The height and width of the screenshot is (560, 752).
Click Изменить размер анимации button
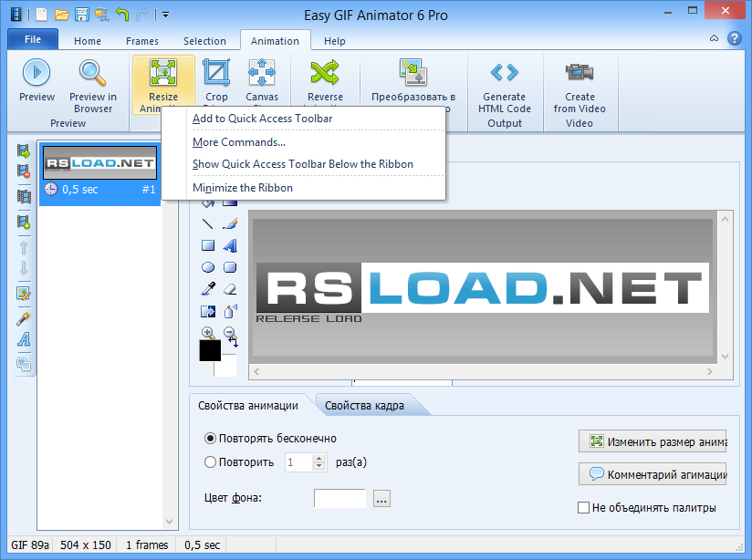click(x=653, y=441)
